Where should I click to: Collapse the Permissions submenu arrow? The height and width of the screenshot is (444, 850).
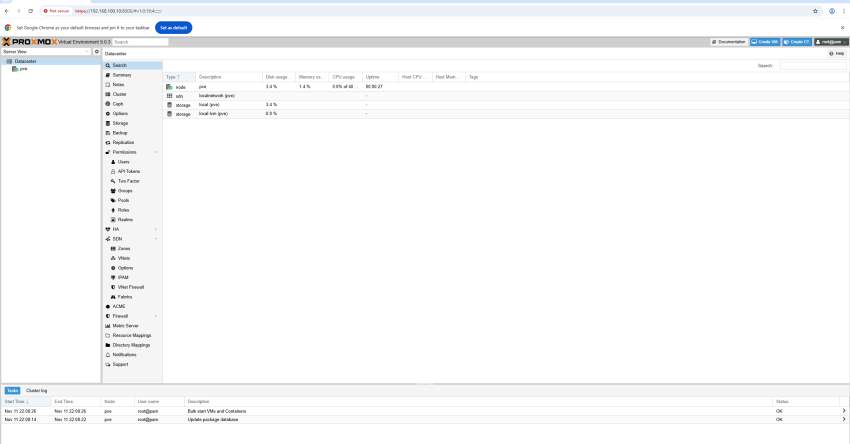(156, 152)
